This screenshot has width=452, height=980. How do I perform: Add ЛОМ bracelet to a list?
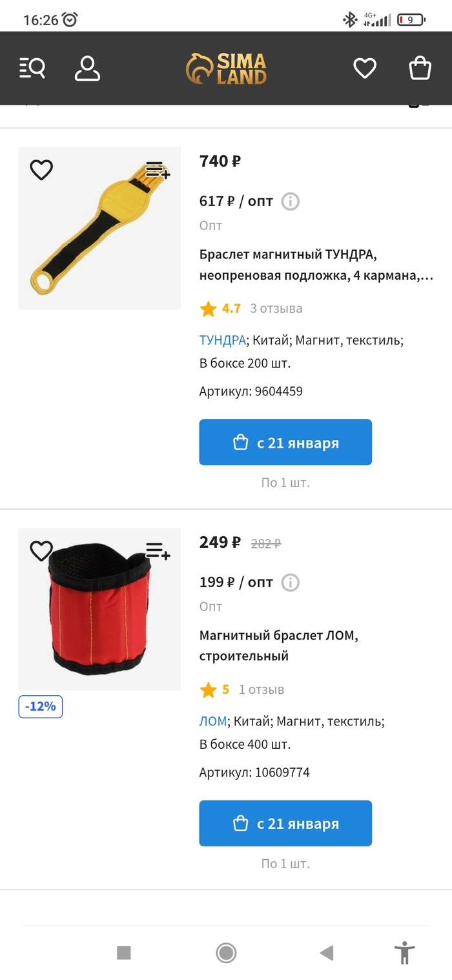[x=158, y=551]
